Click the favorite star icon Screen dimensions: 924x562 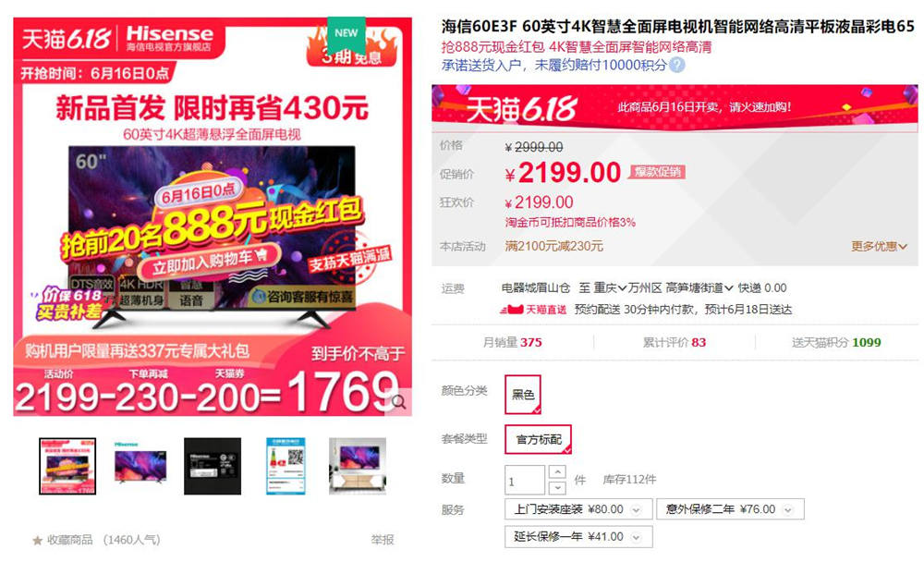(x=38, y=540)
